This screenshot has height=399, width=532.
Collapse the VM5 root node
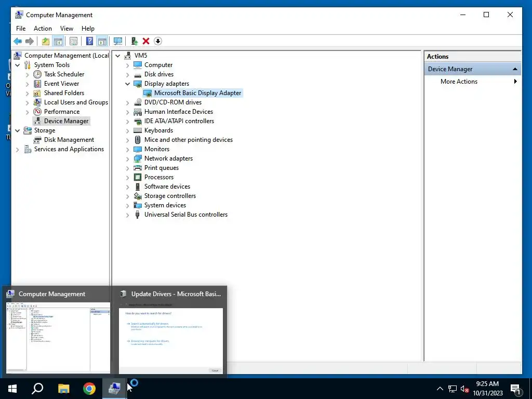tap(118, 56)
